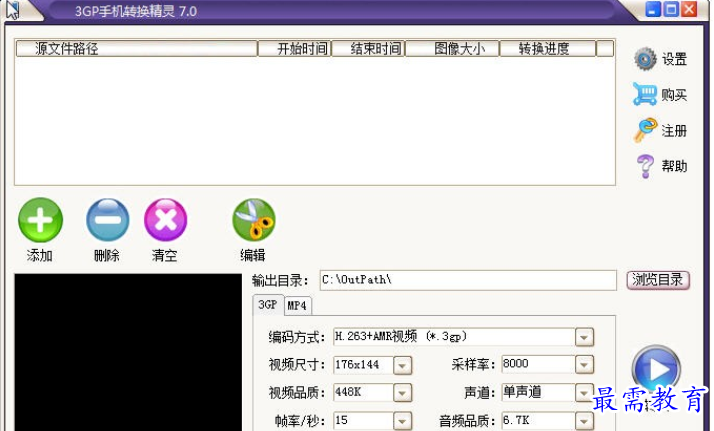Start conversion with the blue play button
The image size is (714, 431).
656,370
